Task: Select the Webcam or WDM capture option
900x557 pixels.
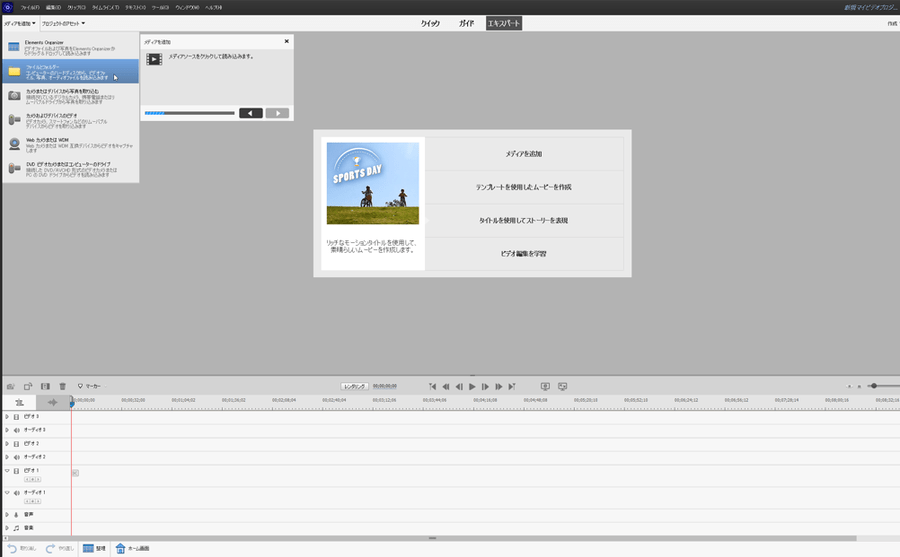Action: click(70, 144)
